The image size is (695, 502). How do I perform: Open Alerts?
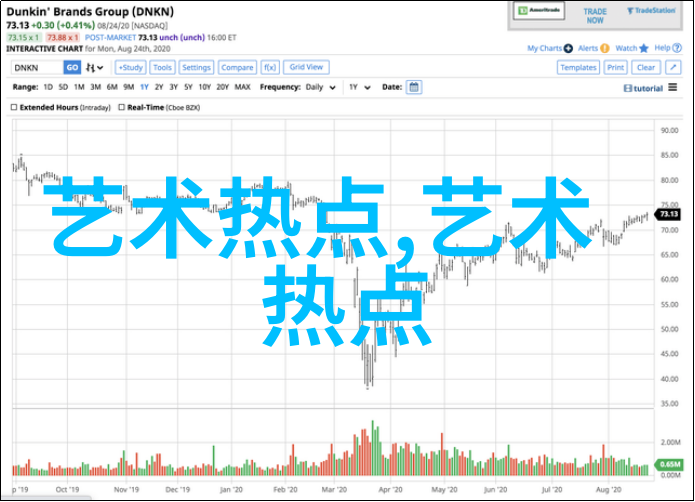(x=588, y=48)
